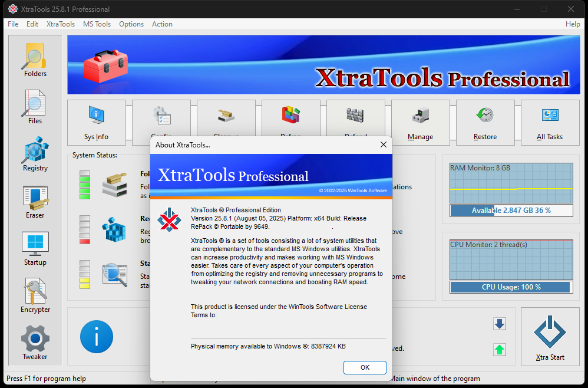Click the Defend brick wall icon
Viewport: 588px width, 388px height.
[x=355, y=115]
